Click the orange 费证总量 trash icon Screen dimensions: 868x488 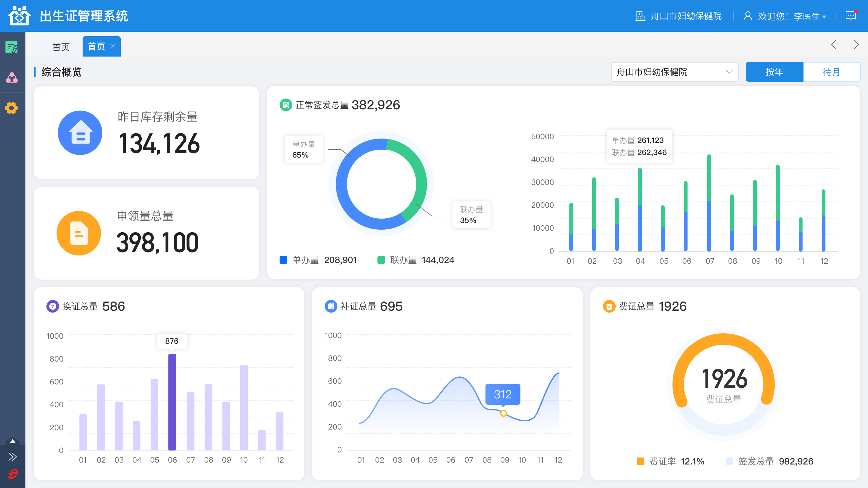609,306
